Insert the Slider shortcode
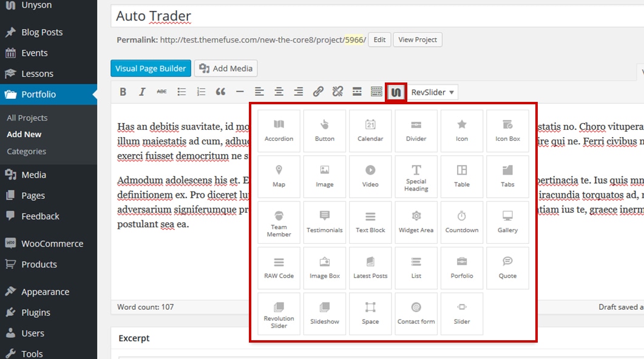 coord(462,314)
